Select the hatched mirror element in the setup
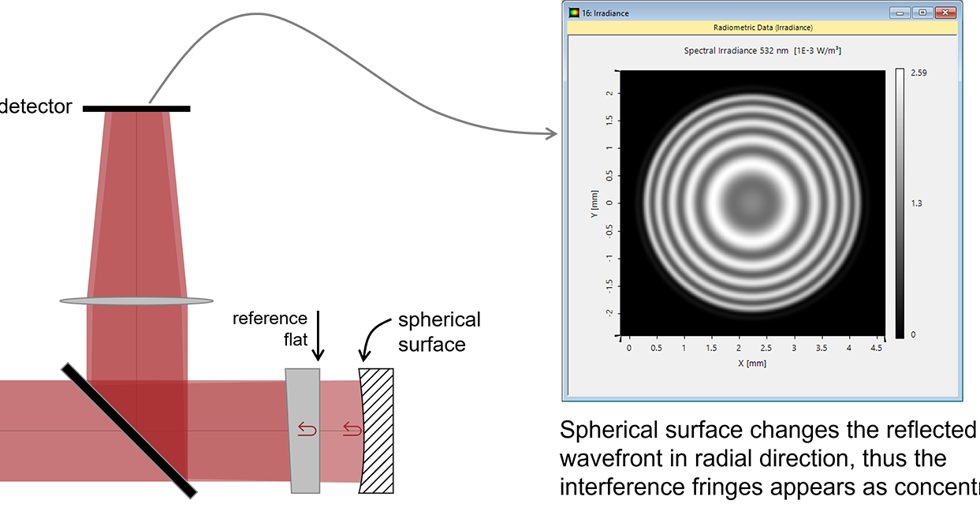This screenshot has width=980, height=515. [374, 430]
